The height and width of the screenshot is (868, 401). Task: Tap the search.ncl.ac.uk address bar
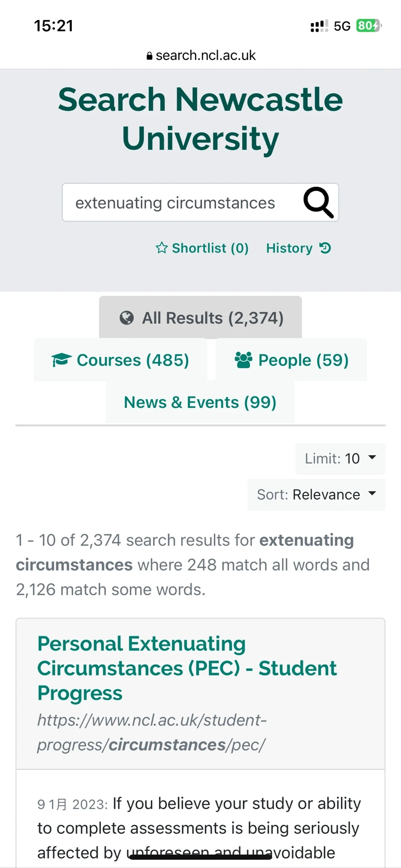click(x=201, y=56)
